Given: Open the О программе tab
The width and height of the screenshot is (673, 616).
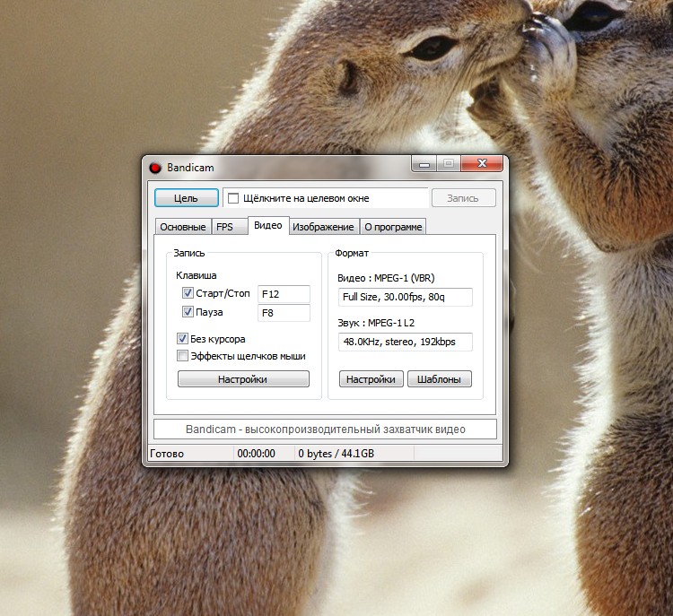Looking at the screenshot, I should point(393,227).
